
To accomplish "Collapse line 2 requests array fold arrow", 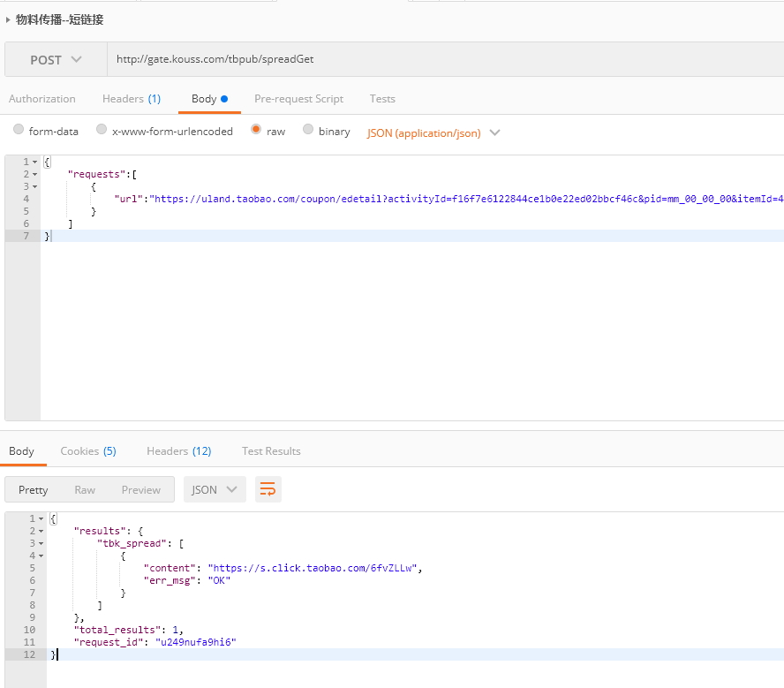I will [34, 174].
